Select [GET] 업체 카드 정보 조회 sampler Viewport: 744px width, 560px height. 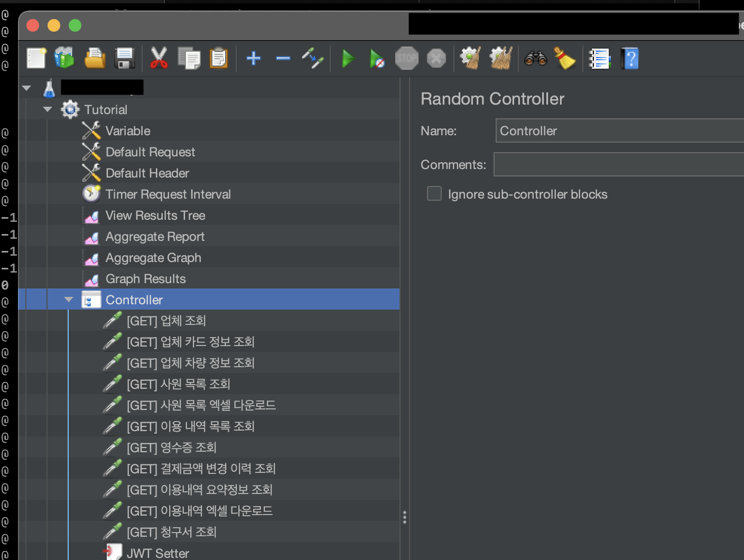pyautogui.click(x=190, y=342)
